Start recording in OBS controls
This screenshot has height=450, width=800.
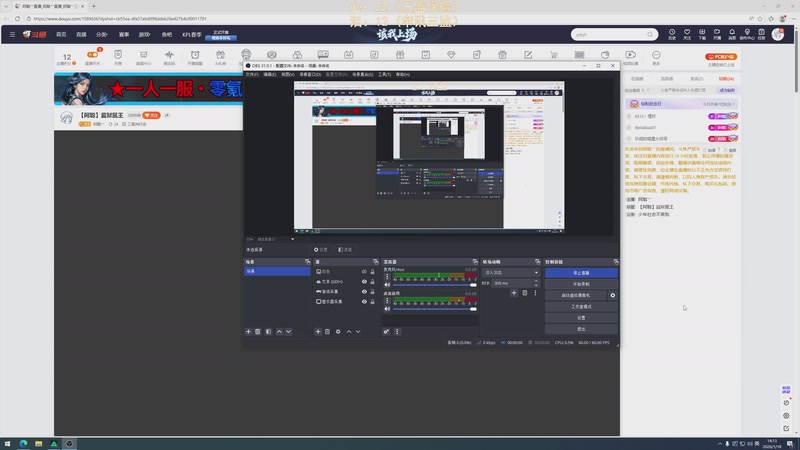581,284
